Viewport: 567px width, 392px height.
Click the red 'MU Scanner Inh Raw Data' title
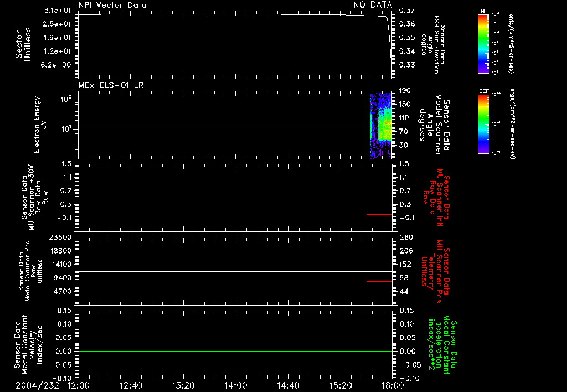point(436,198)
